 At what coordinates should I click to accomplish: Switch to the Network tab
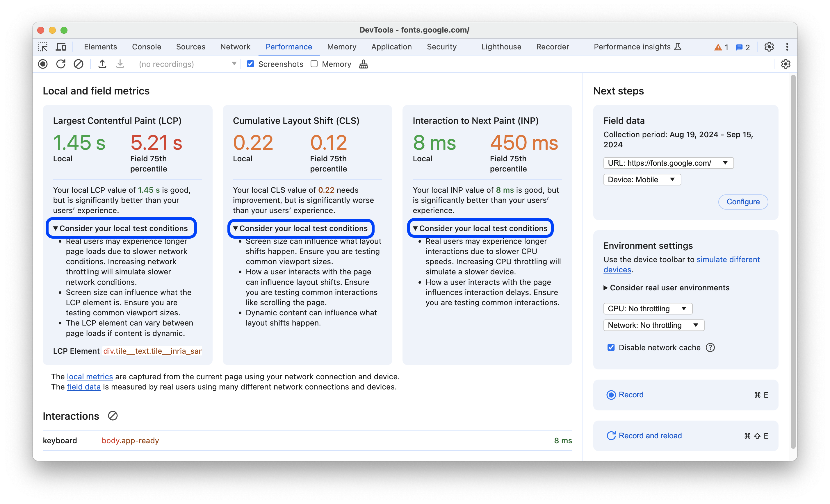(x=235, y=46)
